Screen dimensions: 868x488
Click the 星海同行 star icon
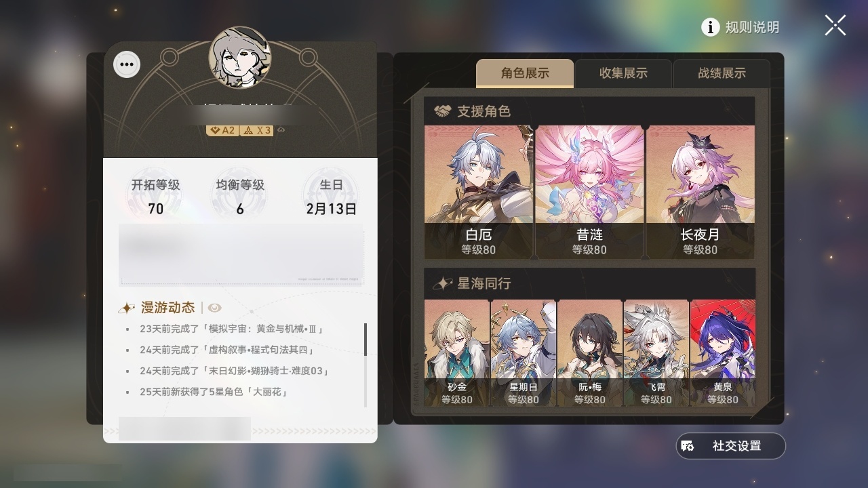[x=442, y=283]
